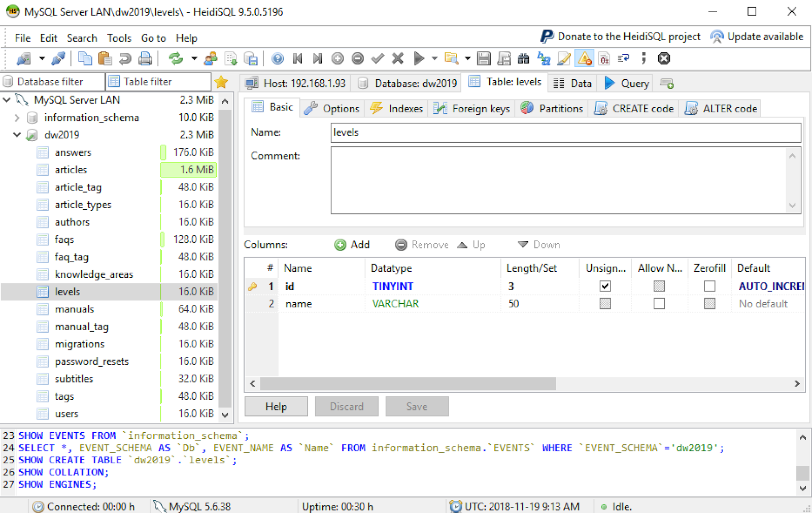The width and height of the screenshot is (812, 513).
Task: Click the Print icon
Action: click(x=145, y=59)
